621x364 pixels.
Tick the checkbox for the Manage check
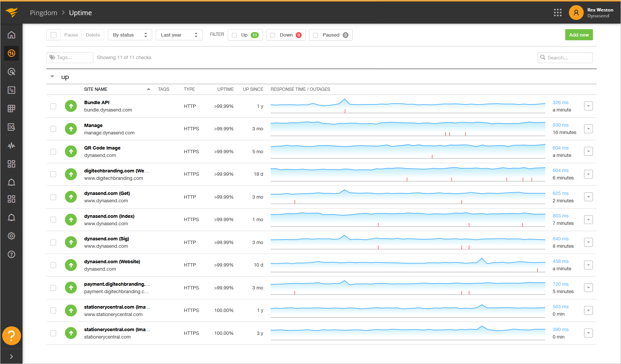53,129
